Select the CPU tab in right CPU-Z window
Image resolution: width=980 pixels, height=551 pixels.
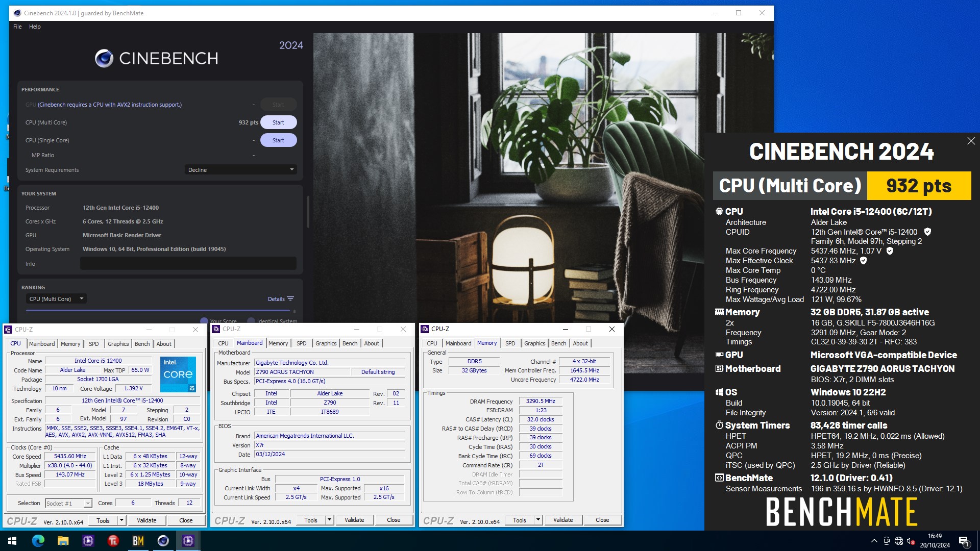tap(432, 343)
